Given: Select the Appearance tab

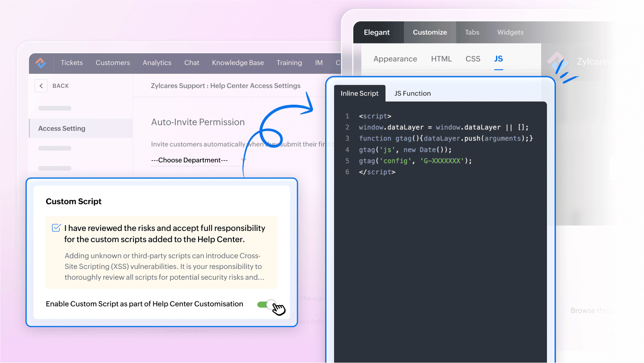Looking at the screenshot, I should (395, 59).
